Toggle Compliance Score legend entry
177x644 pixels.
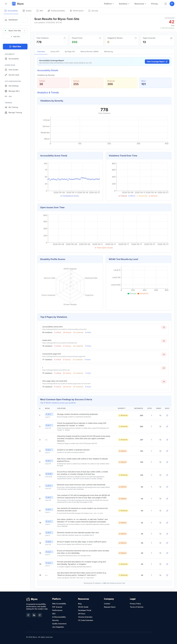click(x=69, y=196)
